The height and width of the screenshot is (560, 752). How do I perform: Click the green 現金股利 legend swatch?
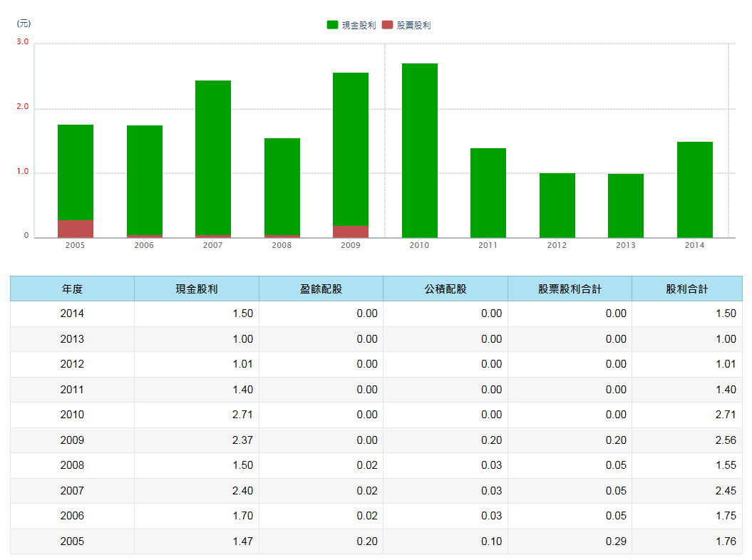tap(332, 25)
